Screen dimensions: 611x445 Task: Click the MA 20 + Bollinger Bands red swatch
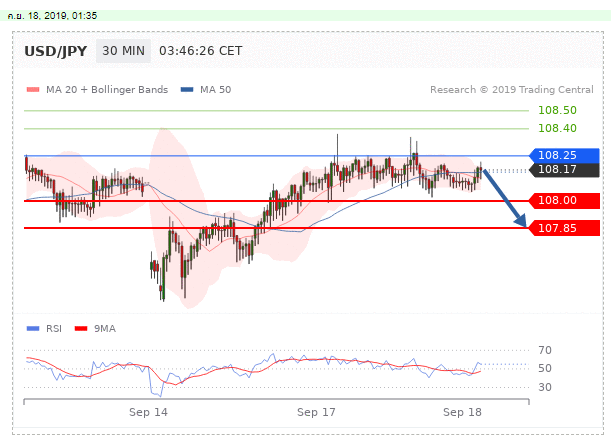tap(33, 90)
